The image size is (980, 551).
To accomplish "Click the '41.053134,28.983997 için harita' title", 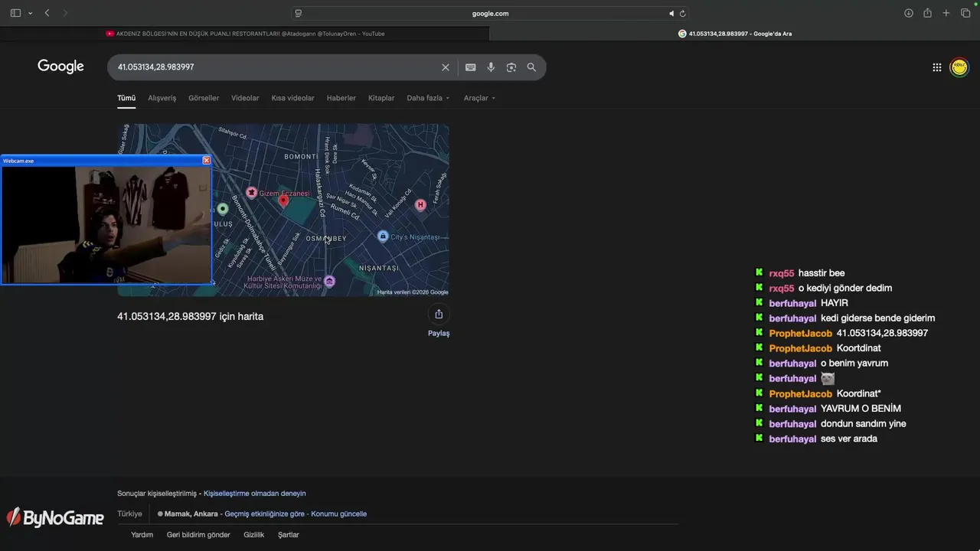I will pyautogui.click(x=190, y=316).
